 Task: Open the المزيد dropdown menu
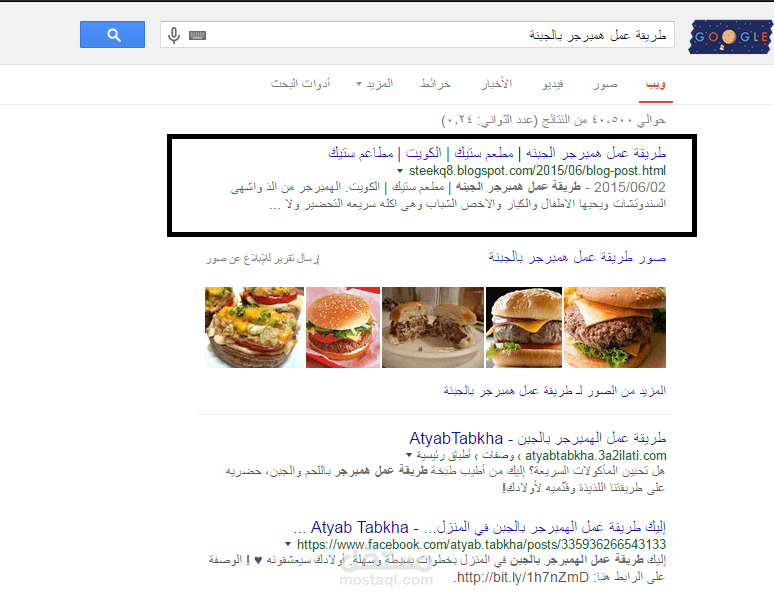[x=375, y=84]
